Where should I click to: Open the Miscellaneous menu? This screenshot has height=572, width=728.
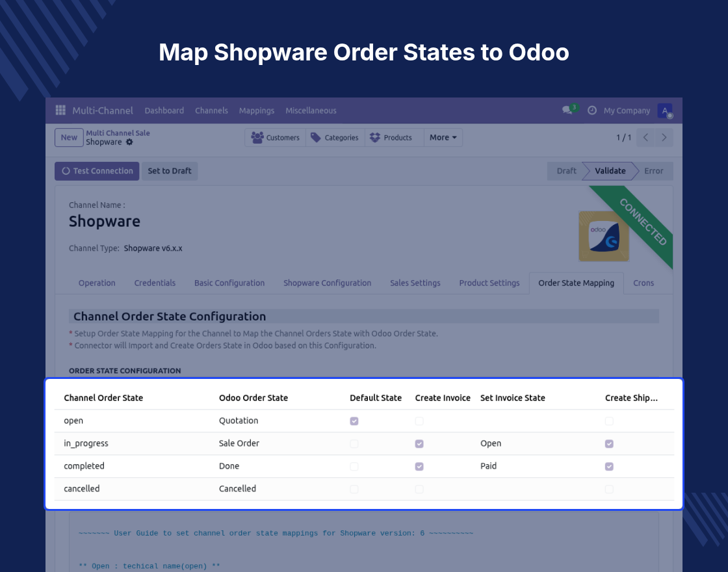tap(311, 110)
